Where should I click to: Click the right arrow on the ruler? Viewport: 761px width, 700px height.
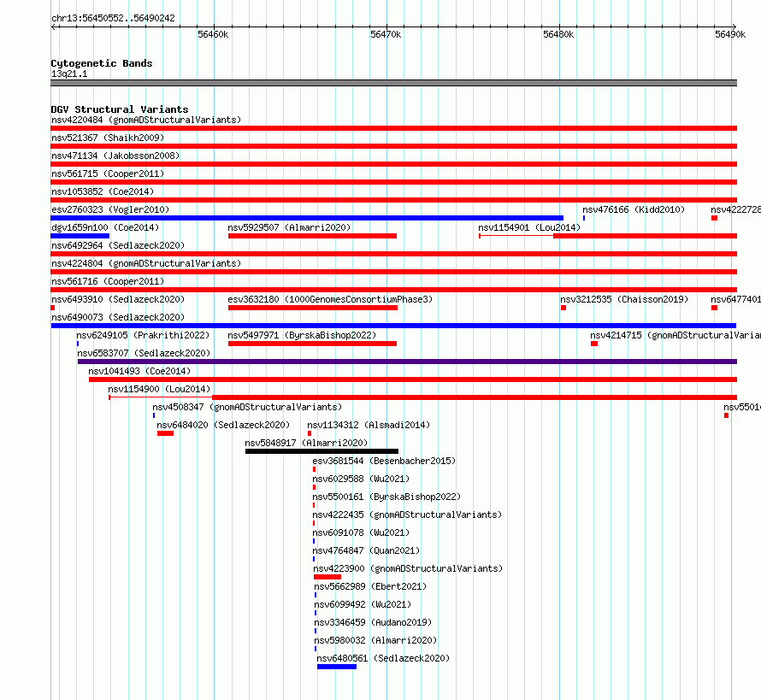click(x=734, y=27)
